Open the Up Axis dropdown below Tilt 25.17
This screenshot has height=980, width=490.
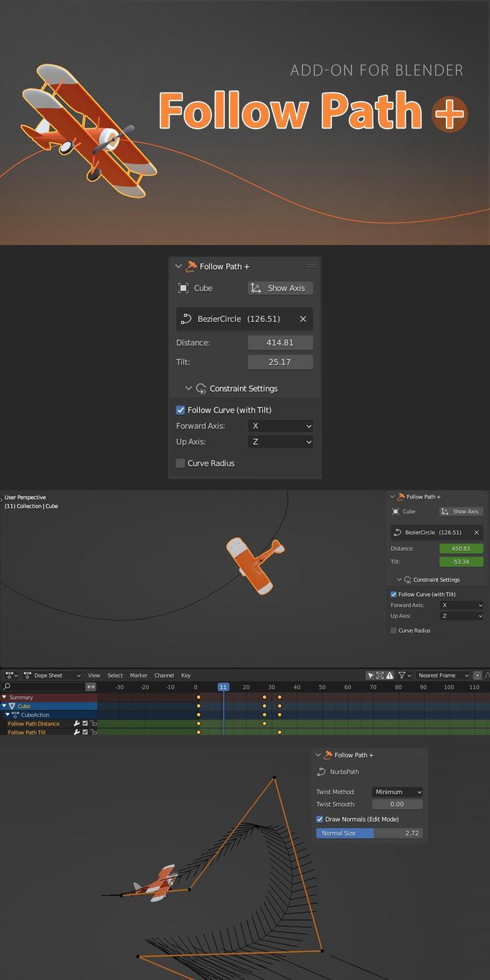click(x=281, y=442)
